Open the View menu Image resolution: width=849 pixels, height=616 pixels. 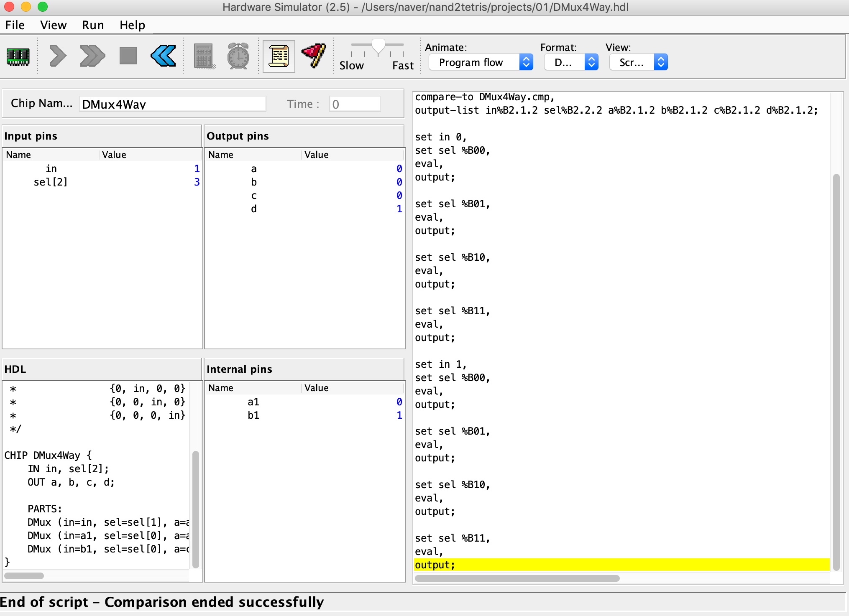(53, 25)
